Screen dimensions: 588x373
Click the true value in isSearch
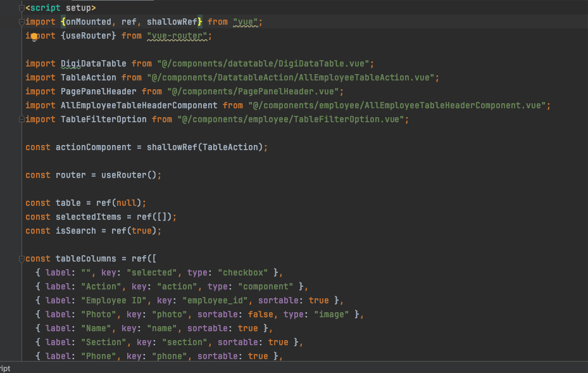pyautogui.click(x=141, y=231)
